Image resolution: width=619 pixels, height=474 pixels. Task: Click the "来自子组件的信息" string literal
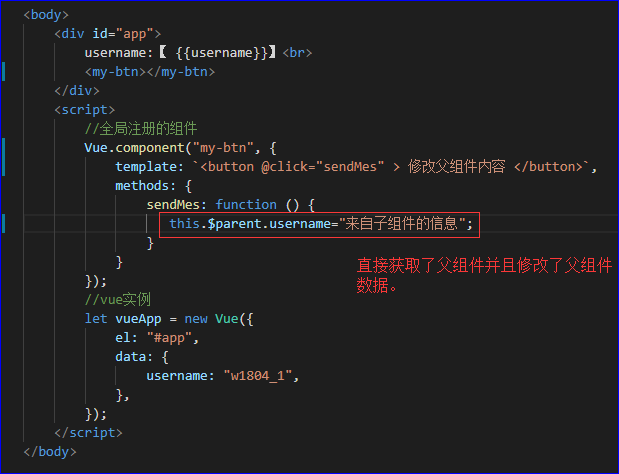(x=402, y=224)
